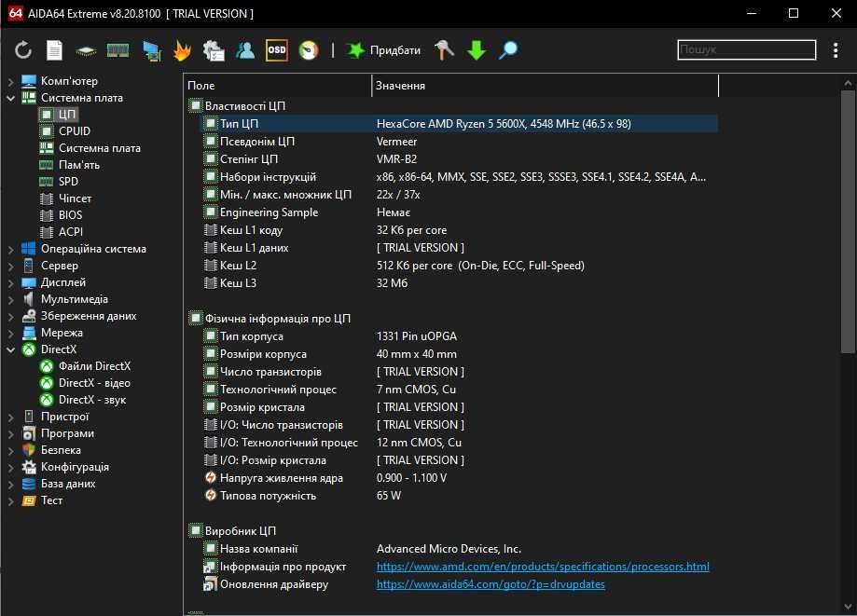Click the Програми tree icon
857x616 pixels.
point(28,433)
